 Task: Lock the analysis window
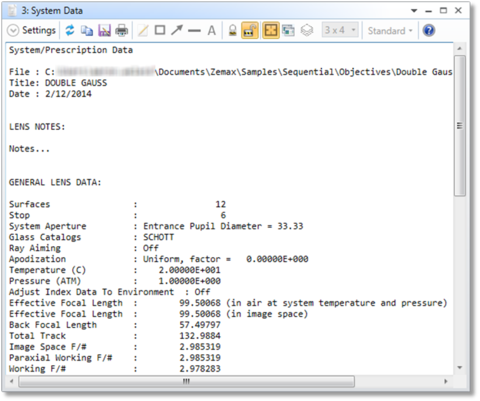(233, 31)
